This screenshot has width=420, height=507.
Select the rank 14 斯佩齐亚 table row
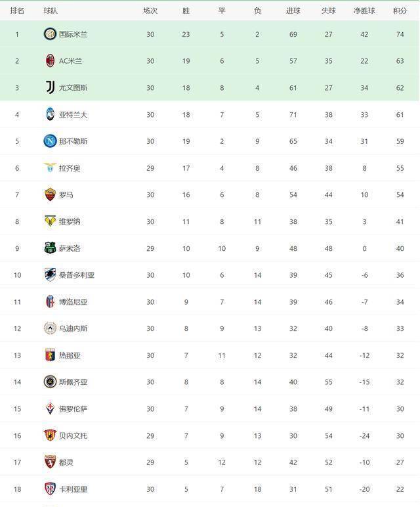210,382
